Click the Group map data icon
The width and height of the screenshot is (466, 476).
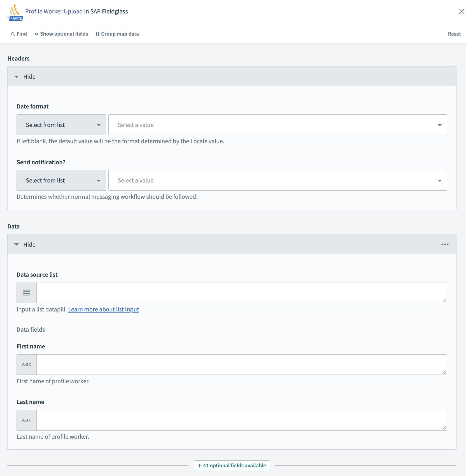tap(97, 34)
